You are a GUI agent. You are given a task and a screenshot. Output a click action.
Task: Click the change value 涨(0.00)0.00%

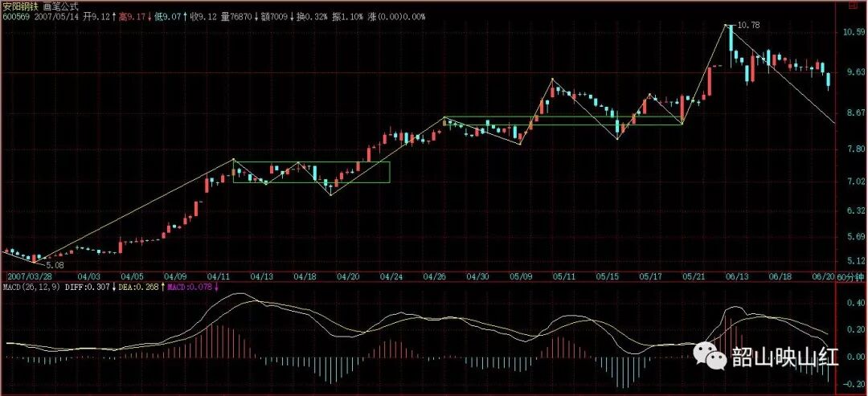[x=395, y=17]
